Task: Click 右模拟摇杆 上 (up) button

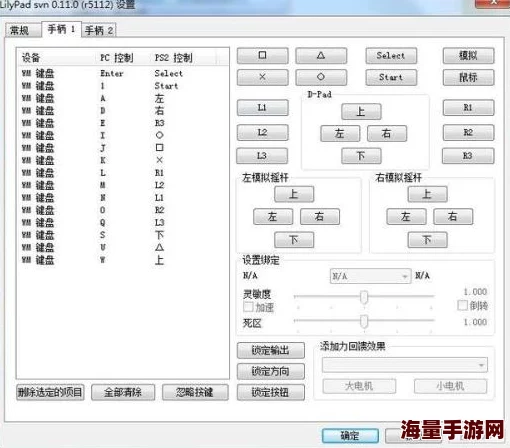Action: 427,194
